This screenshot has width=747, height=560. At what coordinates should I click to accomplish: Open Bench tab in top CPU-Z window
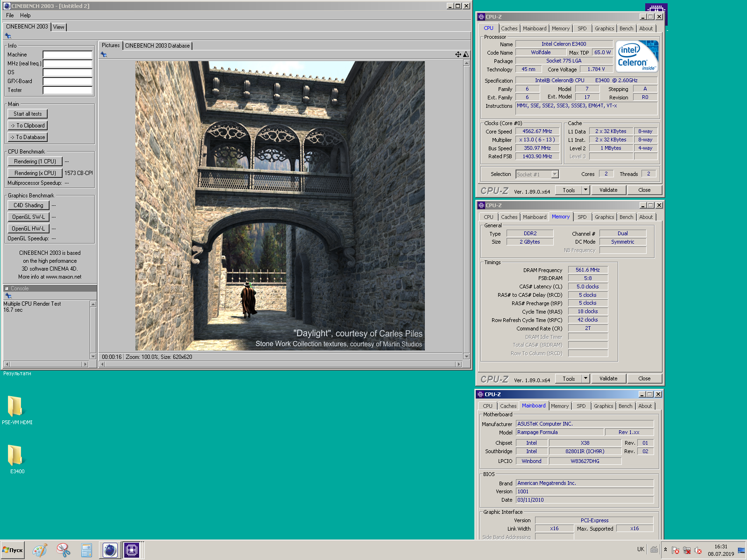point(627,28)
